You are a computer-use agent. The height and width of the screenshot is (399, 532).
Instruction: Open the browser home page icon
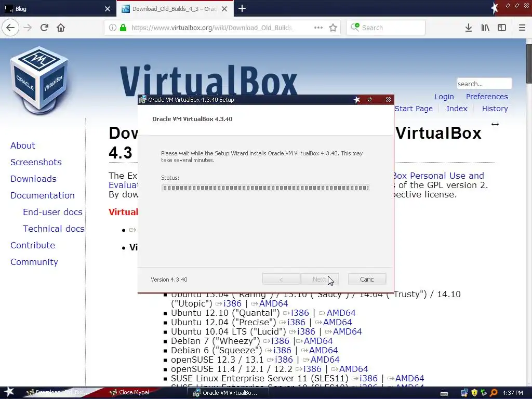point(61,28)
